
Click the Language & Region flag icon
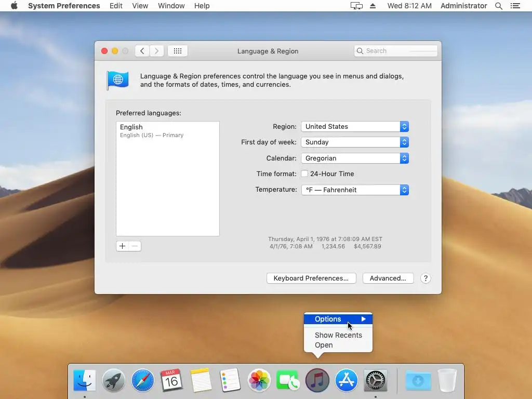117,80
